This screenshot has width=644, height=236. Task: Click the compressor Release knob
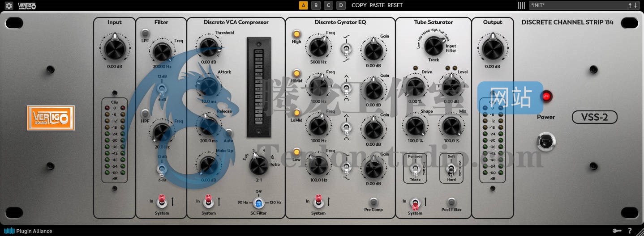(209, 126)
